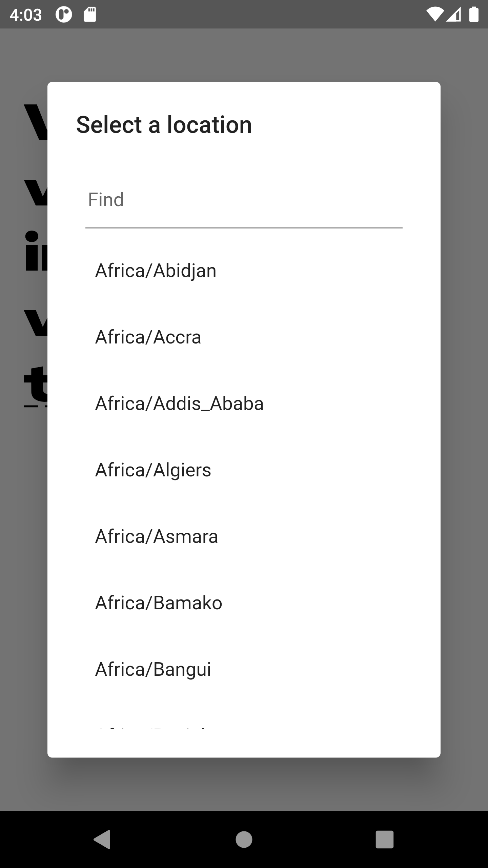Open recent apps with square button
Image resolution: width=488 pixels, height=868 pixels.
point(385,839)
